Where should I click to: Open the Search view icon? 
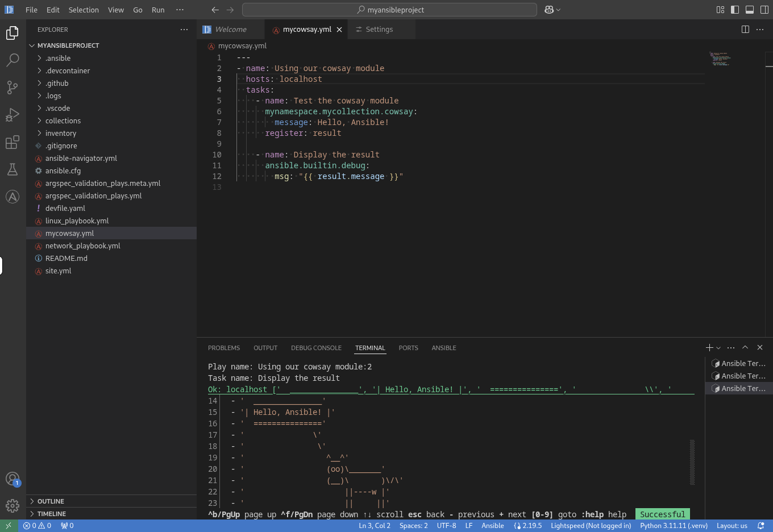pyautogui.click(x=13, y=60)
